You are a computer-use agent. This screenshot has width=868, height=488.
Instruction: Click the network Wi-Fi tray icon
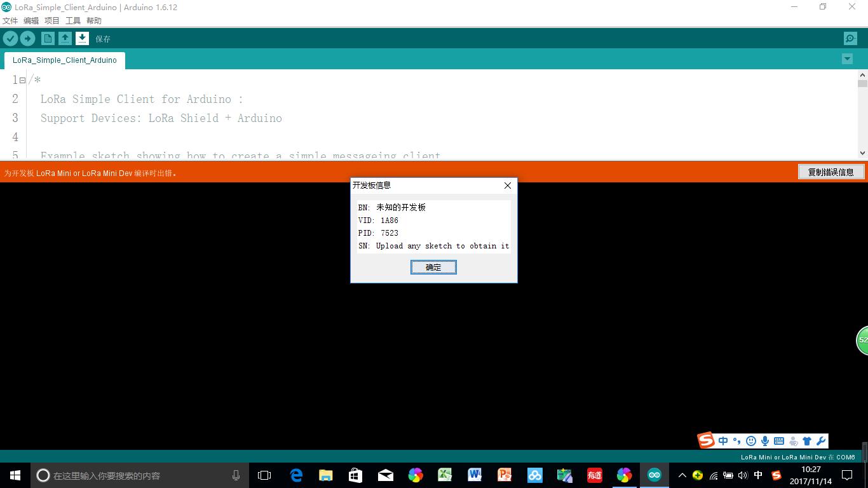point(713,475)
